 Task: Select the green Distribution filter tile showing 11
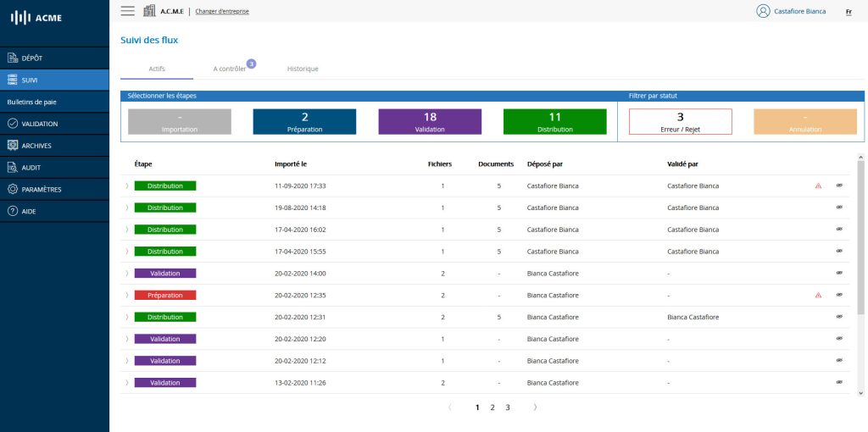(x=555, y=122)
